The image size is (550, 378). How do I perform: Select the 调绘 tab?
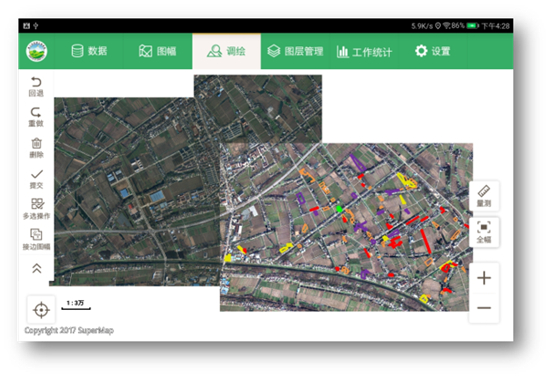click(x=227, y=51)
